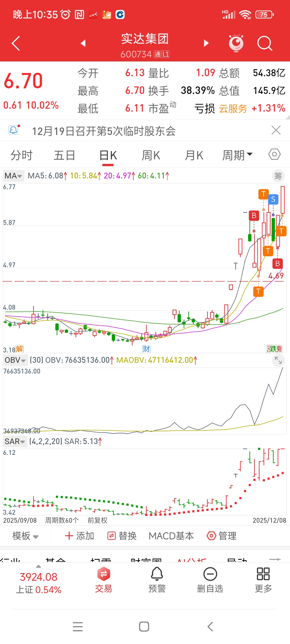This screenshot has width=290, height=644.
Task: Tap current price 6.70
Action: pos(23,80)
